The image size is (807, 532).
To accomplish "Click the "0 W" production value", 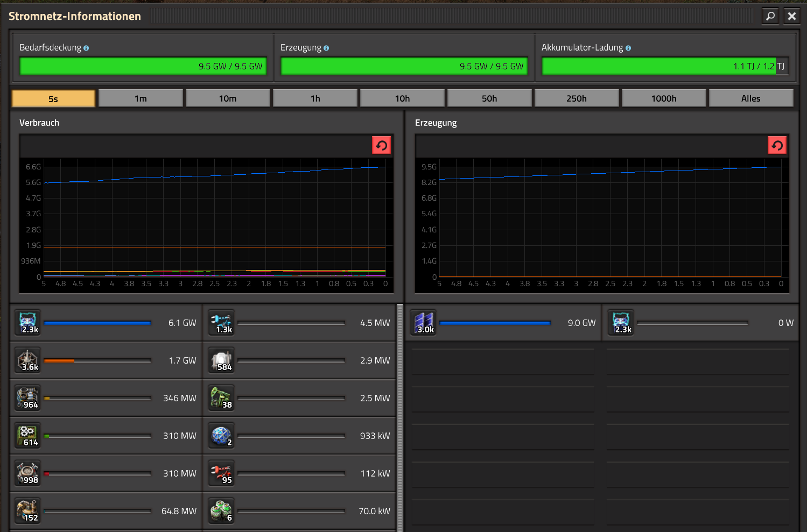I will (786, 323).
